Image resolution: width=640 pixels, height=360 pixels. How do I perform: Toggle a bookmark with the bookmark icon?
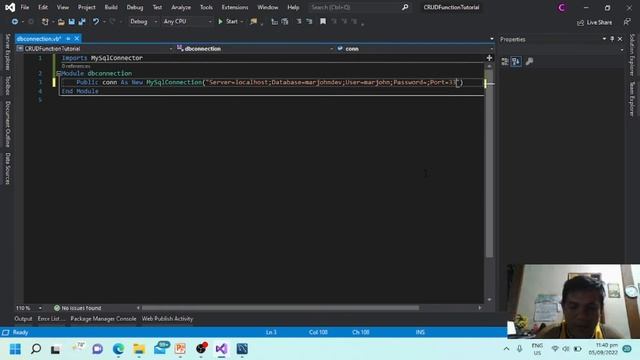point(323,22)
